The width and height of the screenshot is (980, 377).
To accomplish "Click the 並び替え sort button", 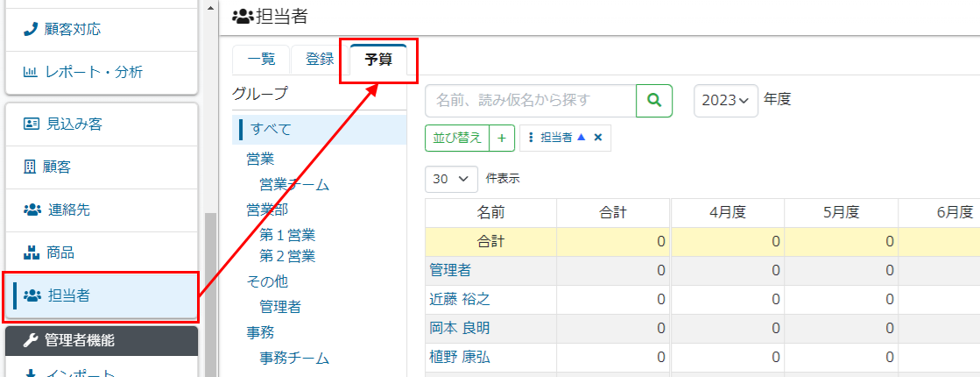I will [x=457, y=139].
